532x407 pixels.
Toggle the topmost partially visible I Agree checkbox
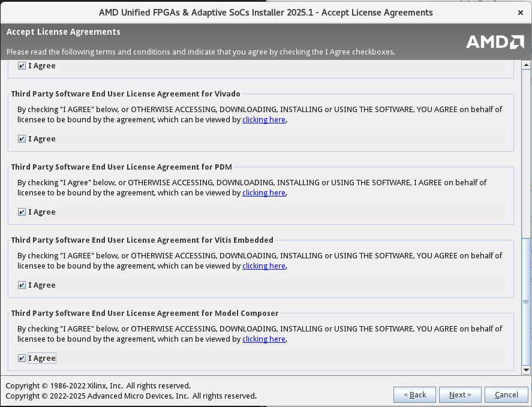tap(22, 66)
